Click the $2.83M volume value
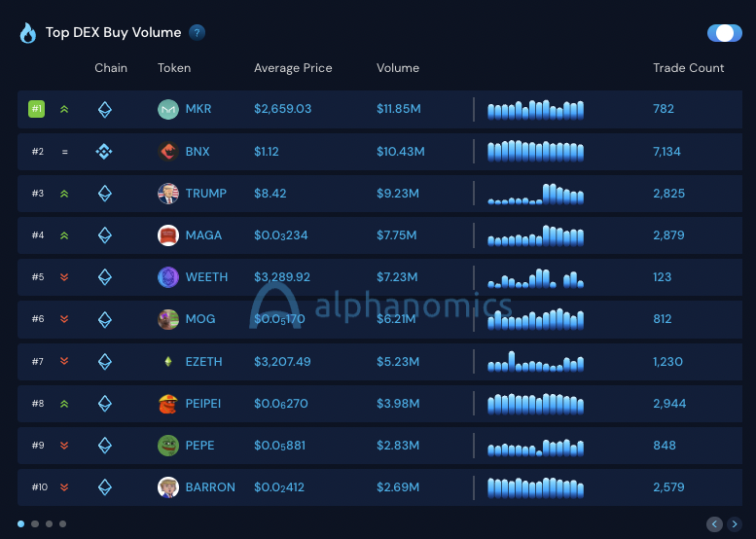The height and width of the screenshot is (539, 756). tap(398, 446)
